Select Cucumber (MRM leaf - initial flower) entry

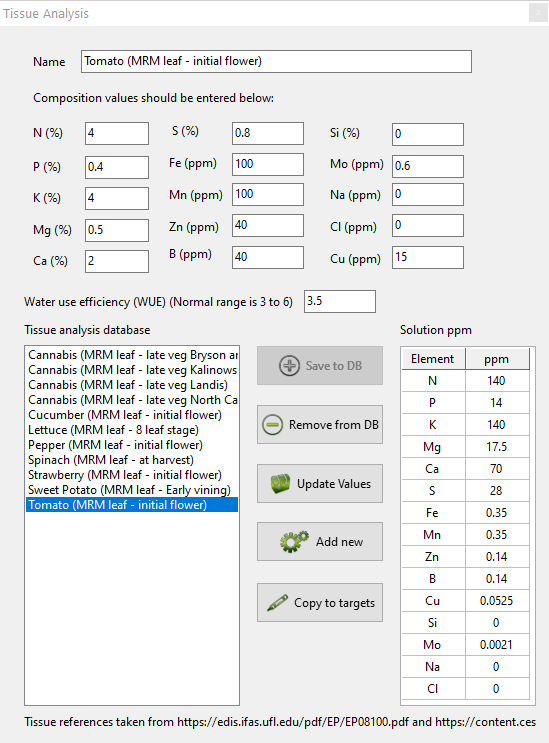click(125, 415)
